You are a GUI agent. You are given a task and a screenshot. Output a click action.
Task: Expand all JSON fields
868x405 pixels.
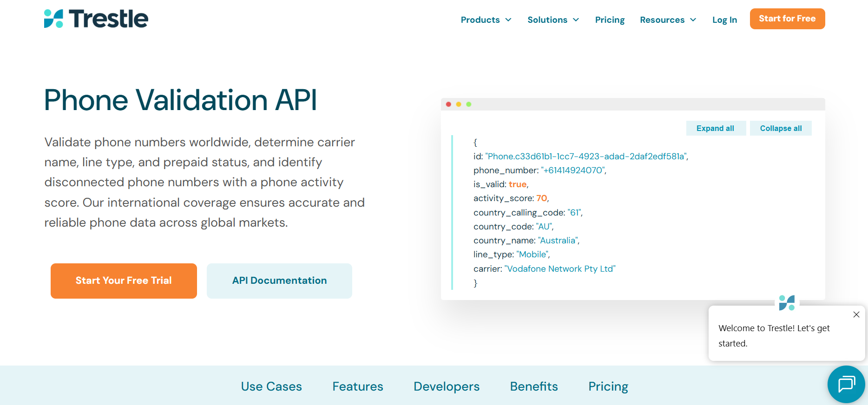point(716,128)
